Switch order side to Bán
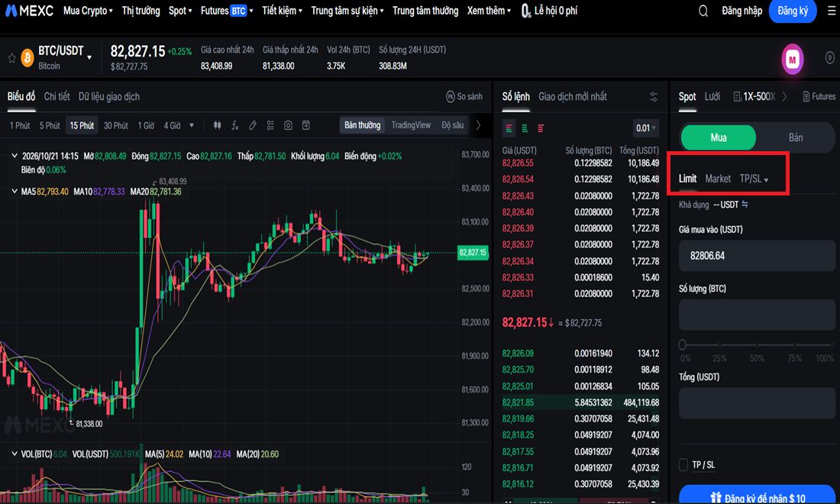The width and height of the screenshot is (840, 504). click(x=796, y=137)
